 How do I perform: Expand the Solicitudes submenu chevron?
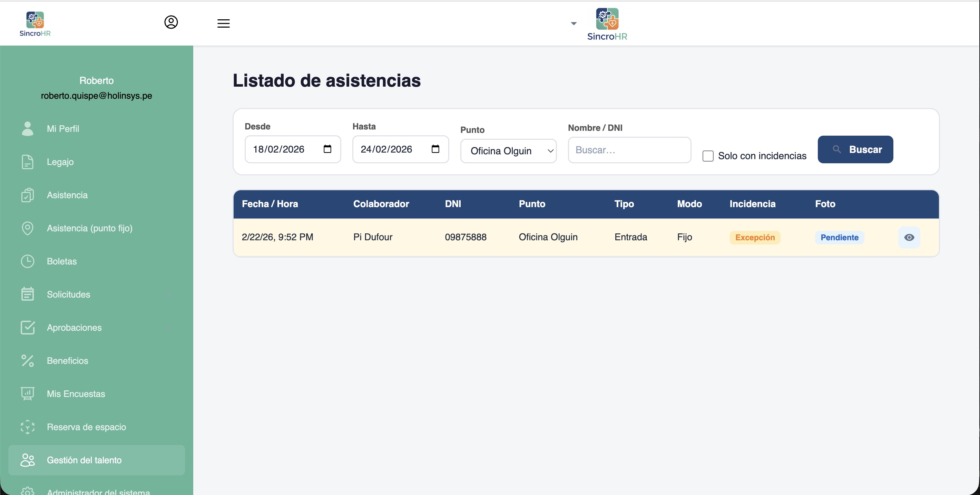(168, 294)
